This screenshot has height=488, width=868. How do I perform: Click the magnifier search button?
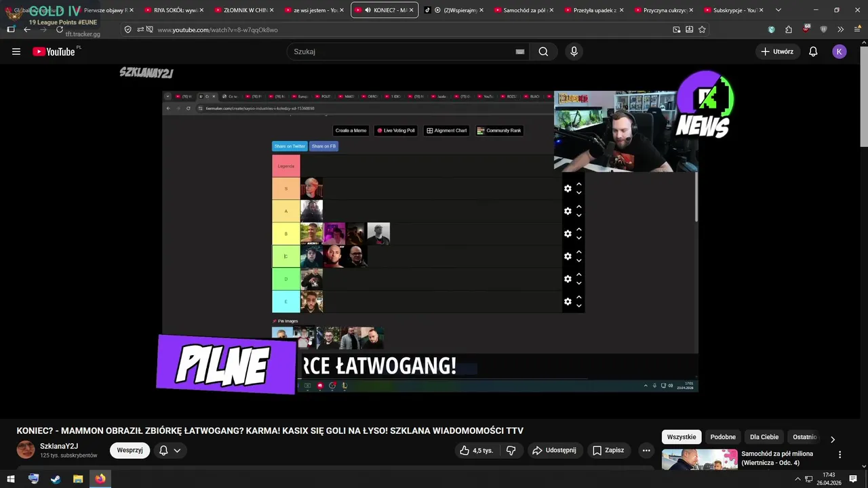click(543, 52)
